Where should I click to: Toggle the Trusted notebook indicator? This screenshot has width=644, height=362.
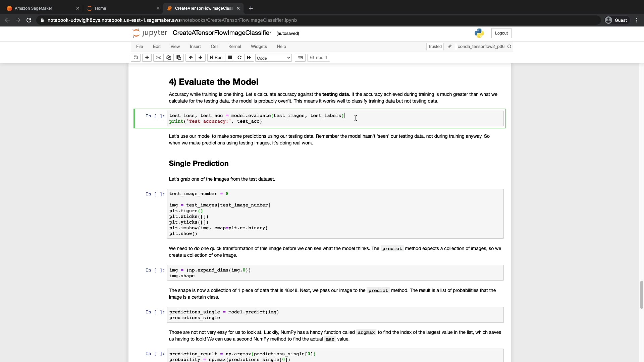[435, 47]
